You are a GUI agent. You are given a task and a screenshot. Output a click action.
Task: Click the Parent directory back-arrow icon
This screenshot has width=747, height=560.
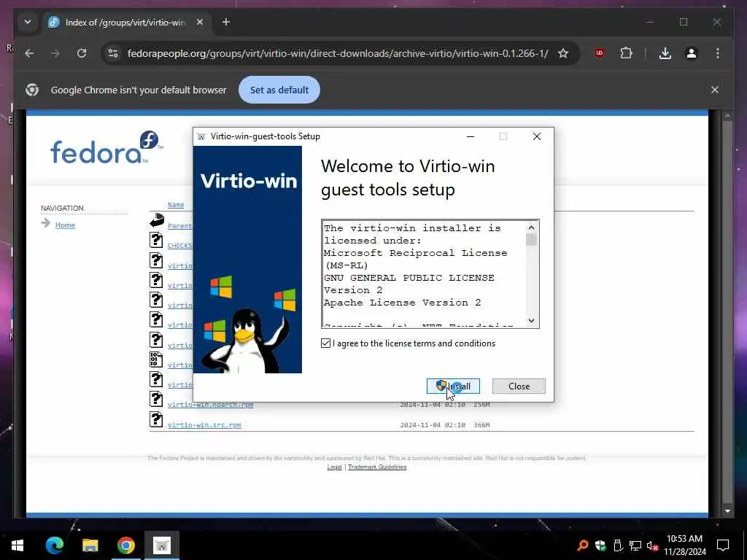pyautogui.click(x=157, y=220)
